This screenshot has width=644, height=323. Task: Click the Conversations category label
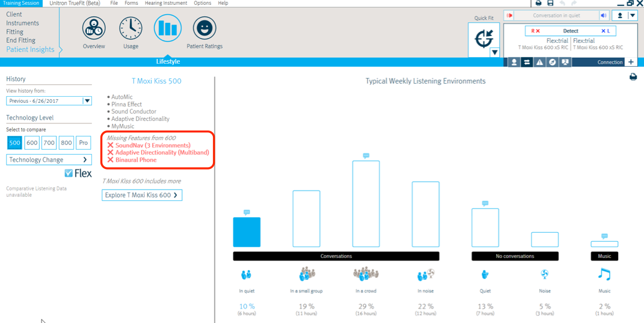pyautogui.click(x=336, y=256)
